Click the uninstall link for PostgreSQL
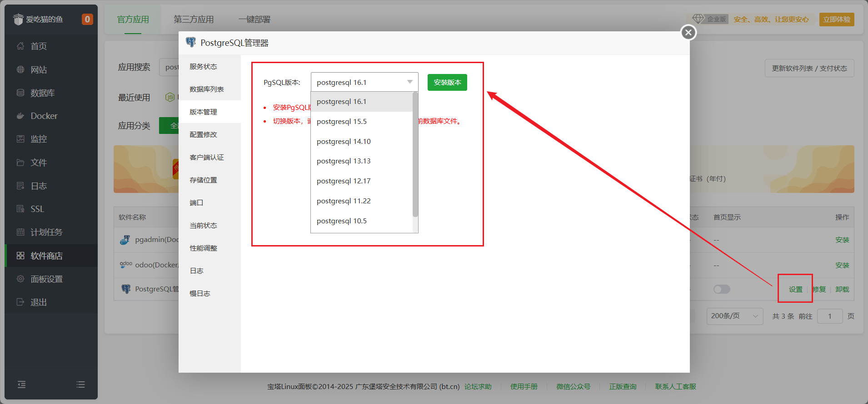Screen dimensions: 868x404 [x=842, y=289]
